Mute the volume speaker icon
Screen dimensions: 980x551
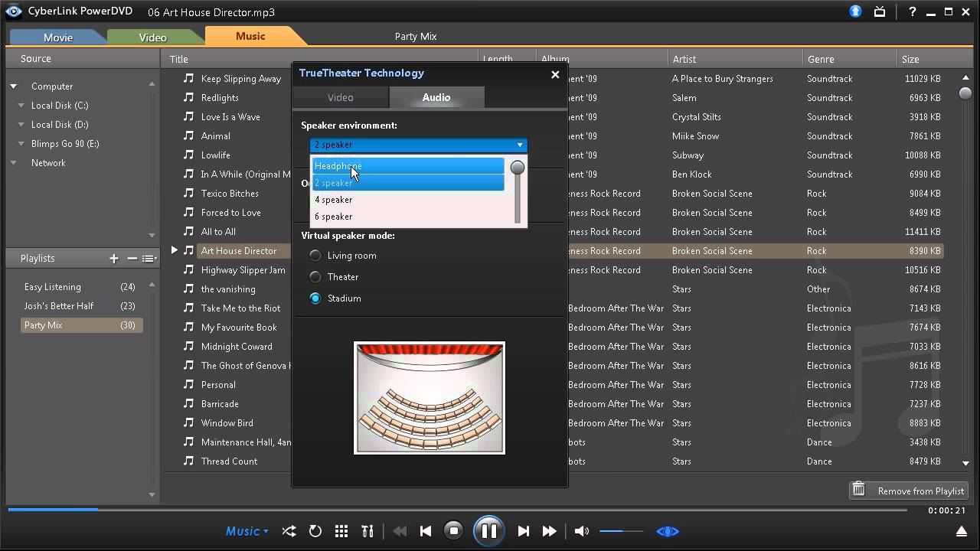coord(582,531)
